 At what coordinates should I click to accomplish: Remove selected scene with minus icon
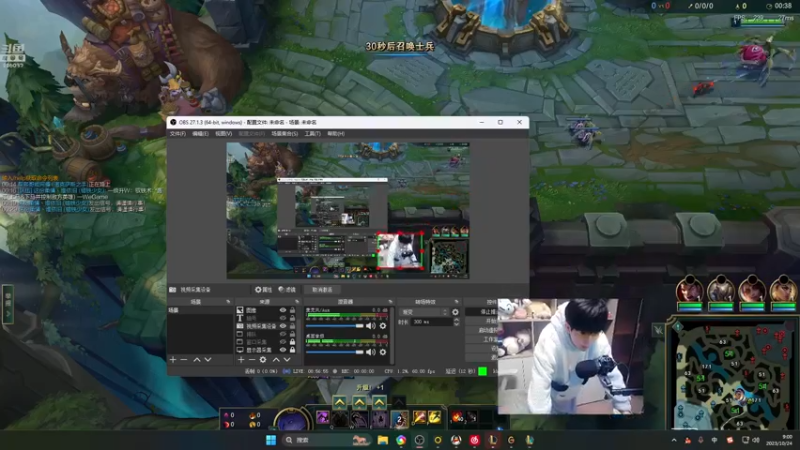tap(184, 360)
